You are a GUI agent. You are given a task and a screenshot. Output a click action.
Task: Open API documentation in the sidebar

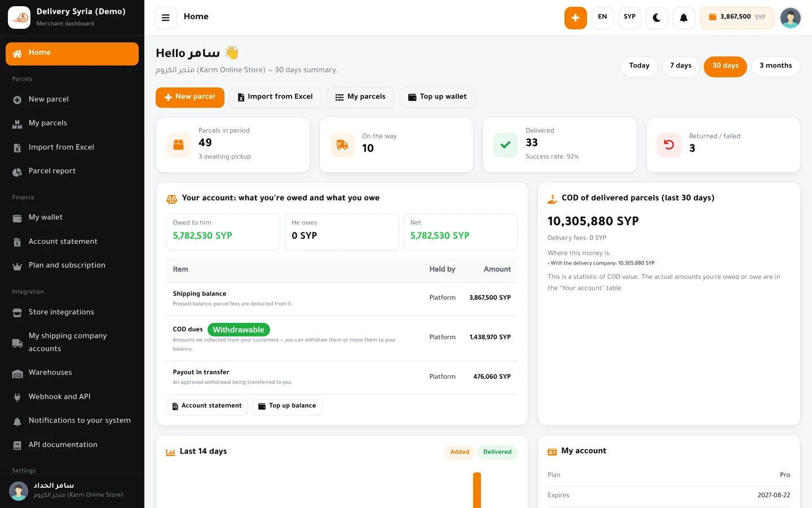click(x=72, y=445)
